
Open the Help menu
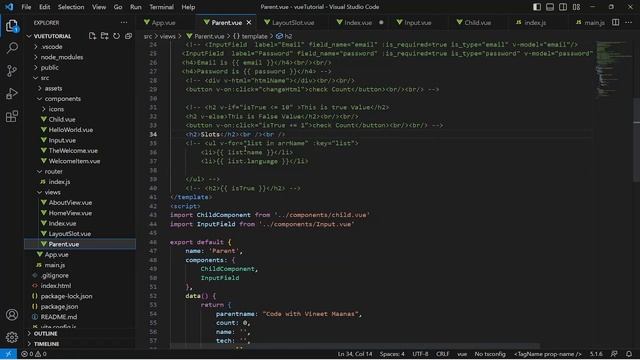coord(188,7)
